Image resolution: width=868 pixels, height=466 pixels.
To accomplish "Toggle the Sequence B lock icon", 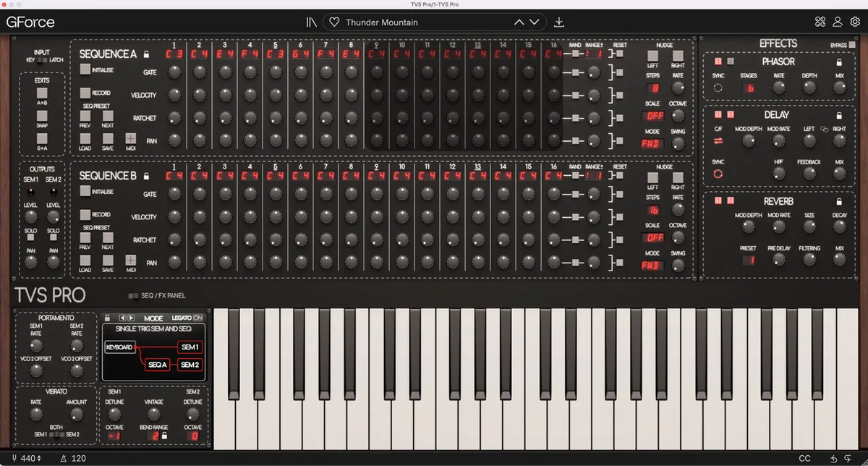I will pos(146,176).
